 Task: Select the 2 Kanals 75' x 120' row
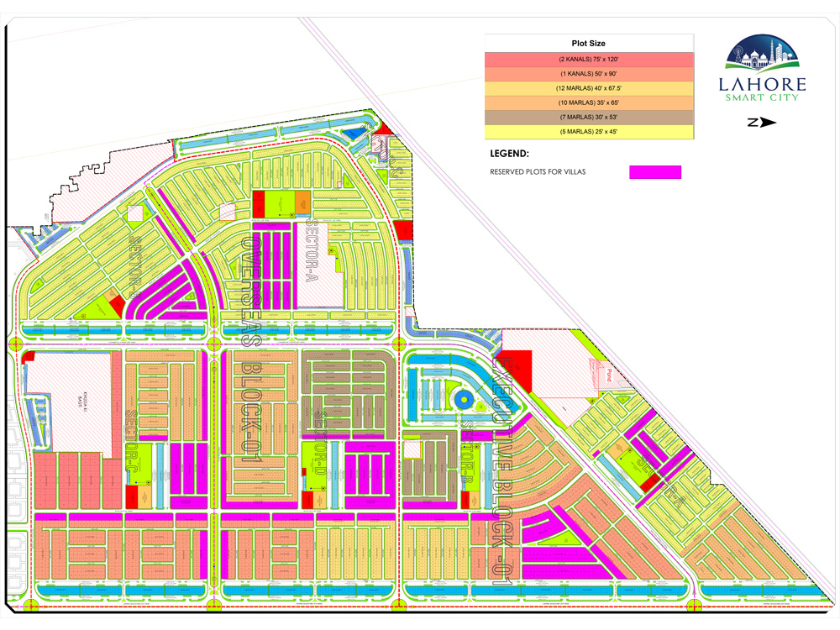(x=589, y=60)
